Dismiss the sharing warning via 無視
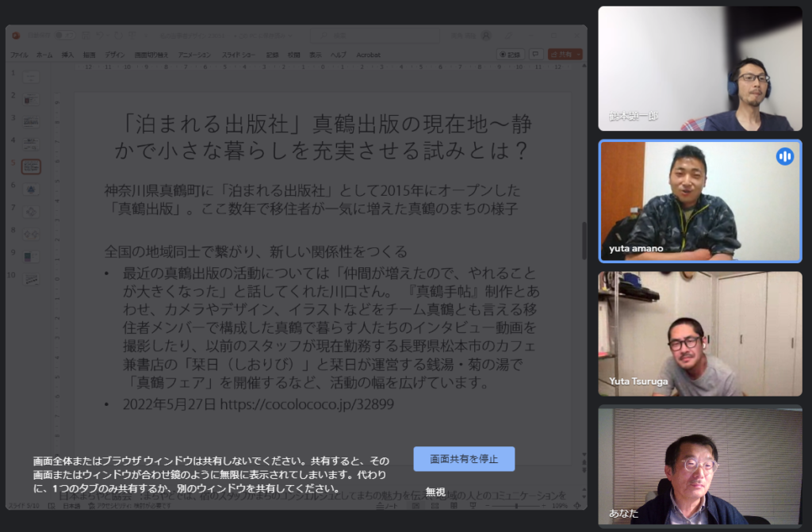Screen dimensions: 812x532 pos(437,492)
